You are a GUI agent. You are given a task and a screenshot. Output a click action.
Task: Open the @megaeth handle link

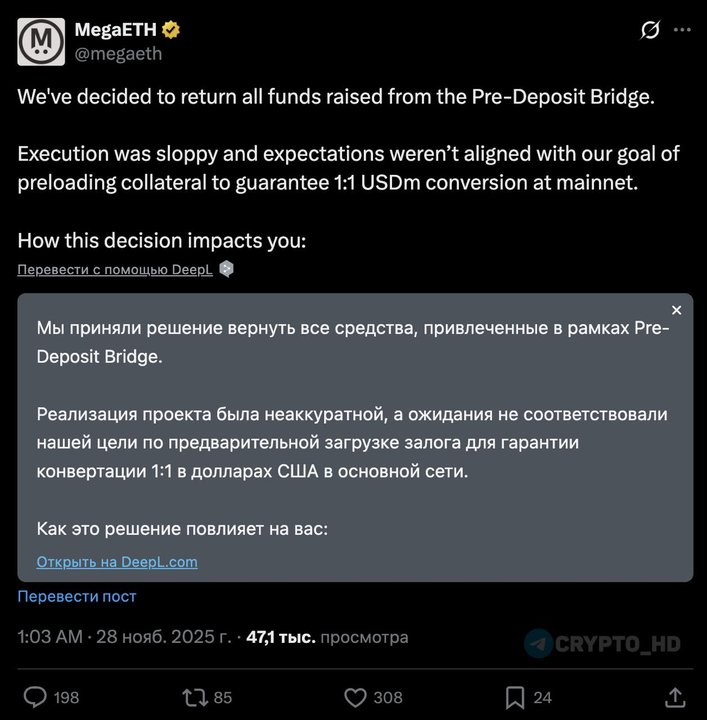click(x=118, y=53)
